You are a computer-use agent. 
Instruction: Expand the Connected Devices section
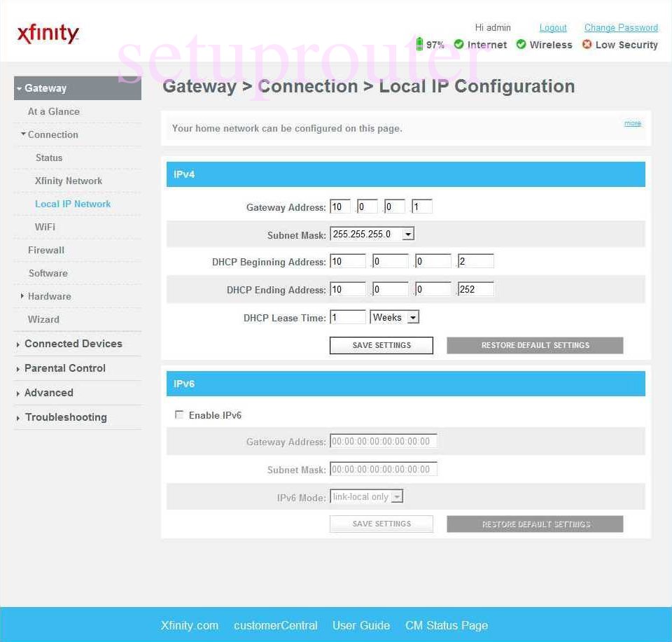coord(73,344)
